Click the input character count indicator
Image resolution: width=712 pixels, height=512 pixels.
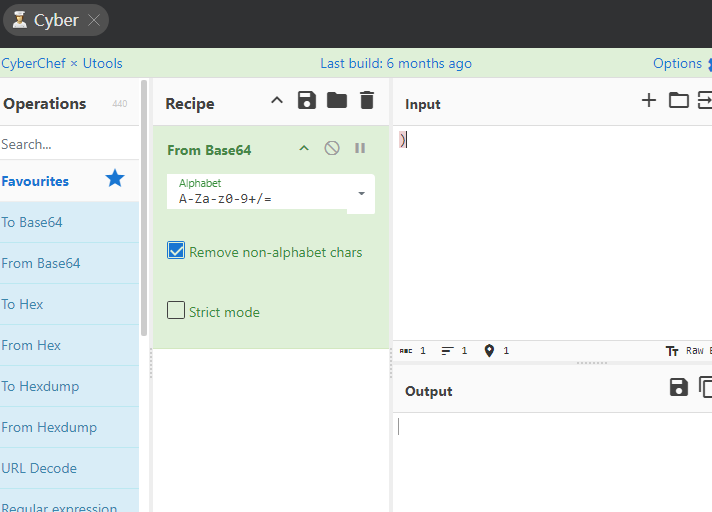[413, 350]
